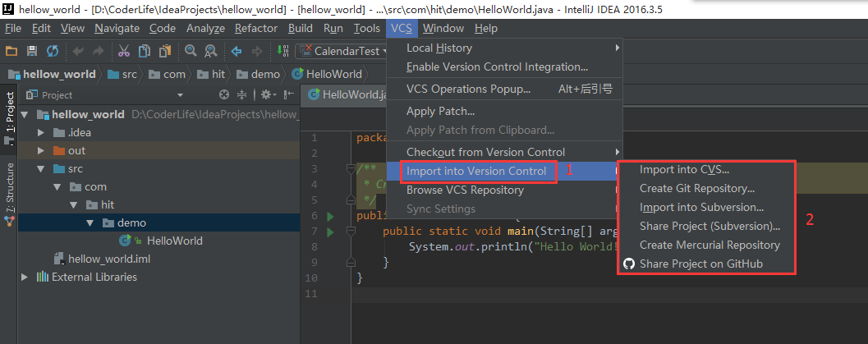Click the Make Project build icon

[x=282, y=52]
